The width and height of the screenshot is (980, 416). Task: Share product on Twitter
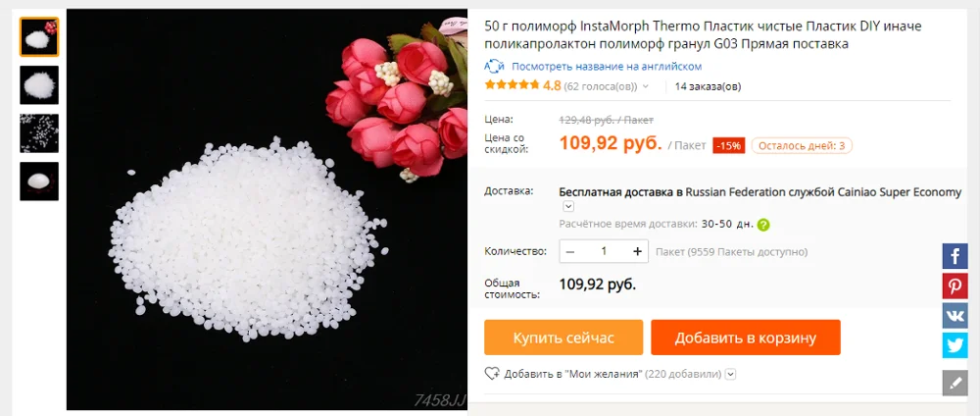coord(955,345)
